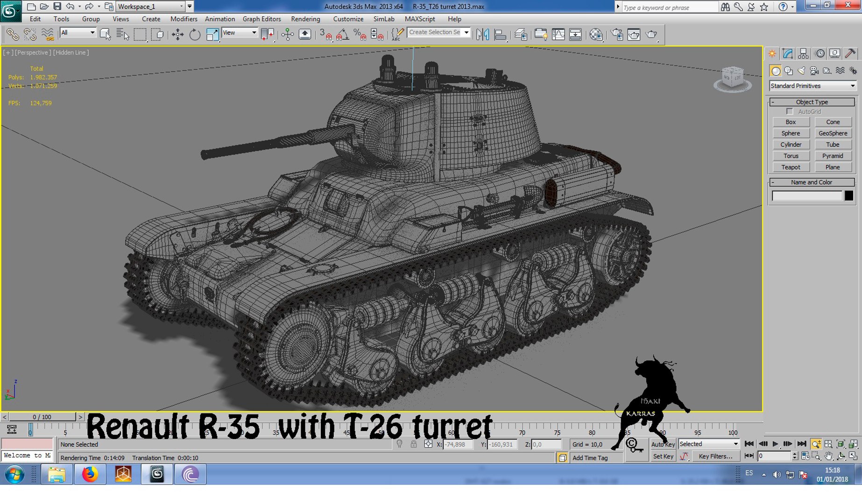The image size is (862, 504).
Task: Open the Layer Manager
Action: (x=521, y=34)
